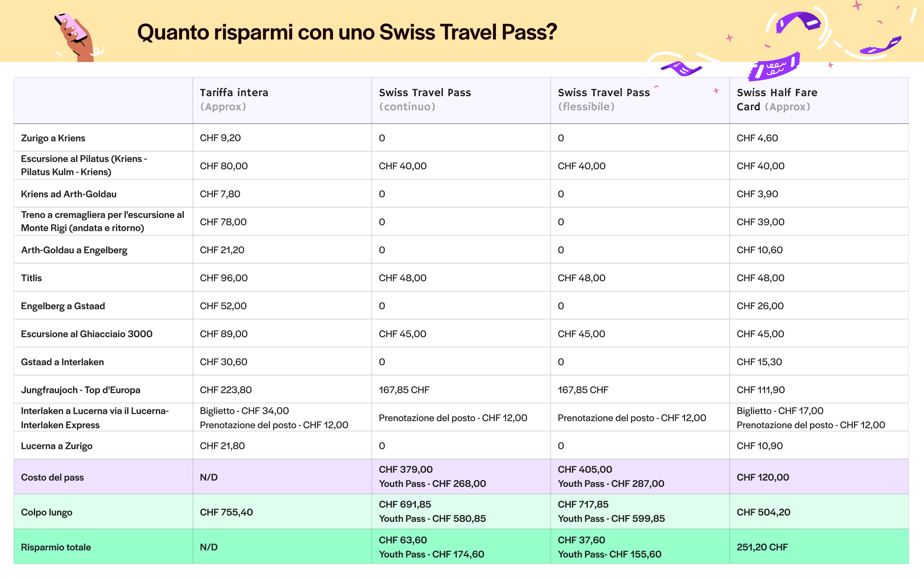
Task: Select the 'Tariffa intera (Approx)' column header
Action: coord(234,99)
